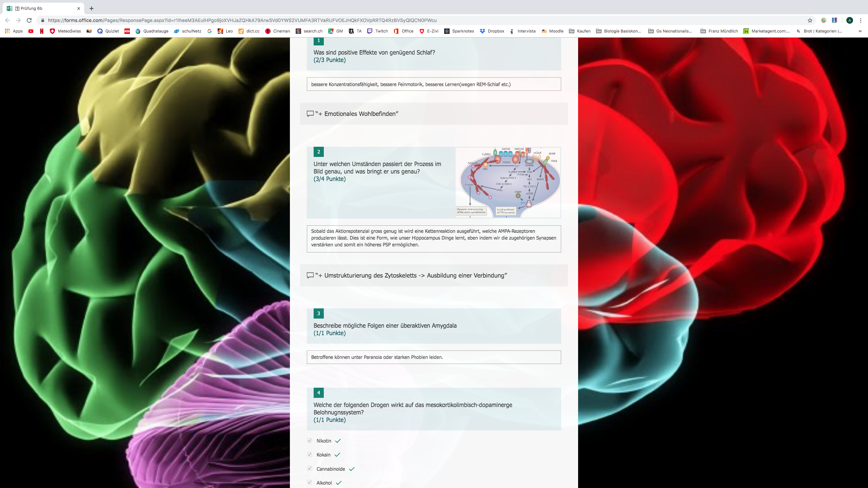Open the Kaufen bookmark folder
The height and width of the screenshot is (488, 868).
[579, 31]
